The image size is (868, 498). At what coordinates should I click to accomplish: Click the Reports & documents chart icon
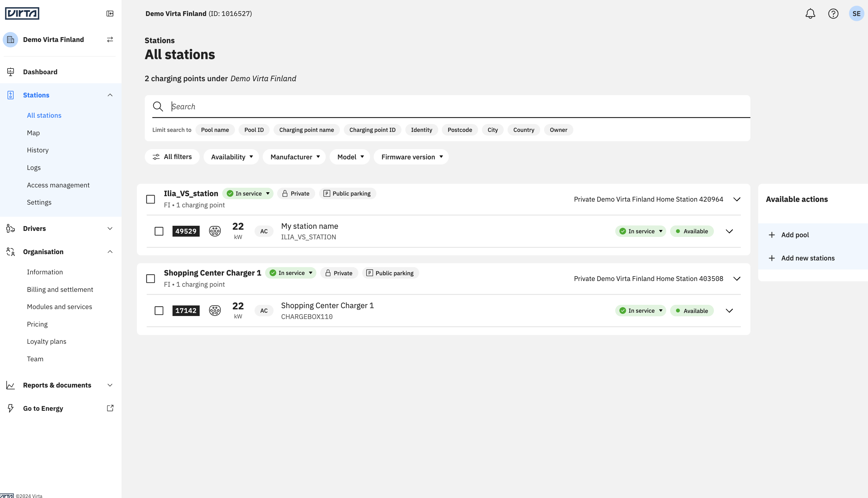tap(11, 385)
